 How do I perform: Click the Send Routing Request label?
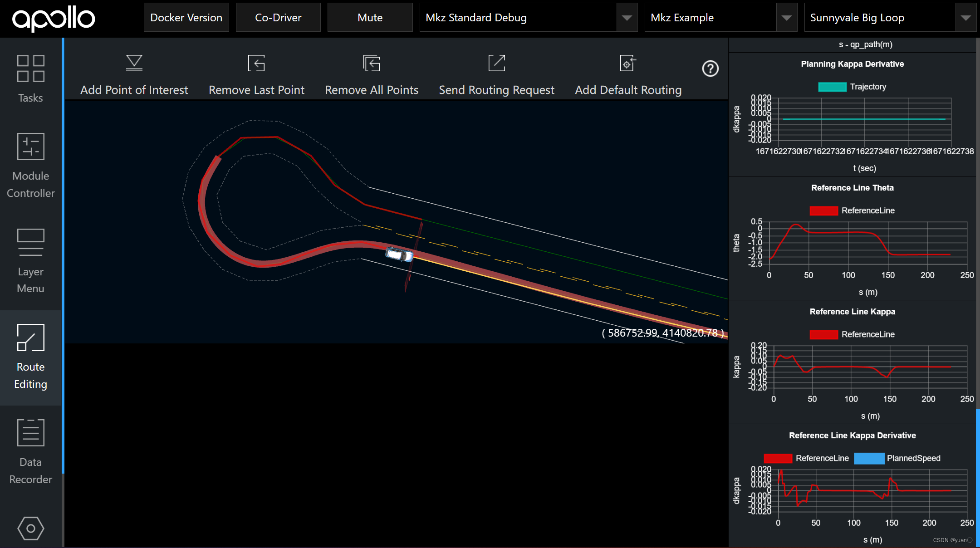[496, 90]
